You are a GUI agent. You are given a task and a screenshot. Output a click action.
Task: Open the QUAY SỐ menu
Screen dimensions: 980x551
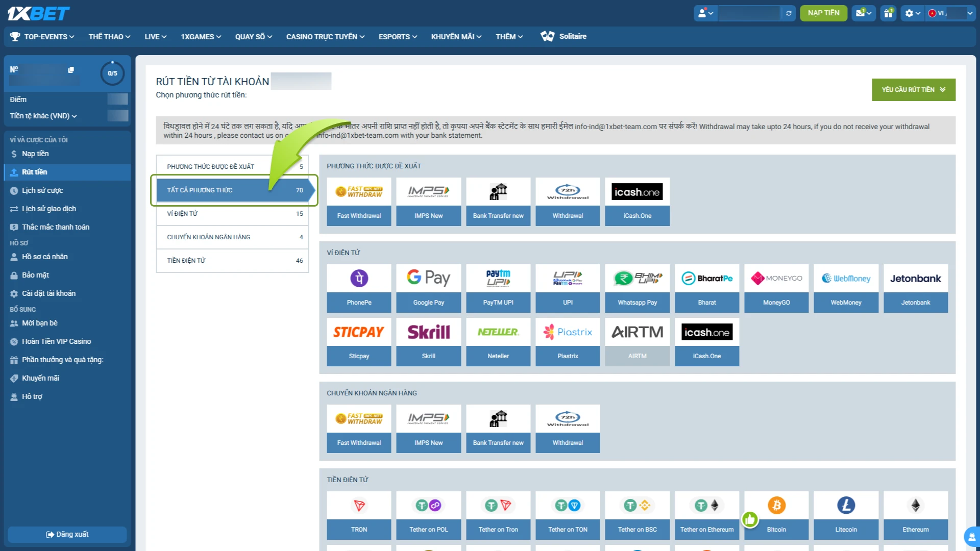click(254, 37)
